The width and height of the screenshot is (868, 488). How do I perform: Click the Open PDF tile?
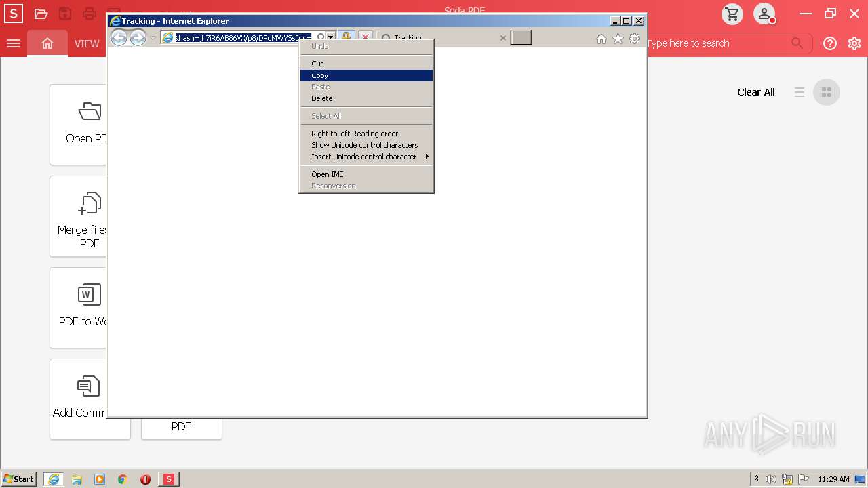pyautogui.click(x=79, y=125)
